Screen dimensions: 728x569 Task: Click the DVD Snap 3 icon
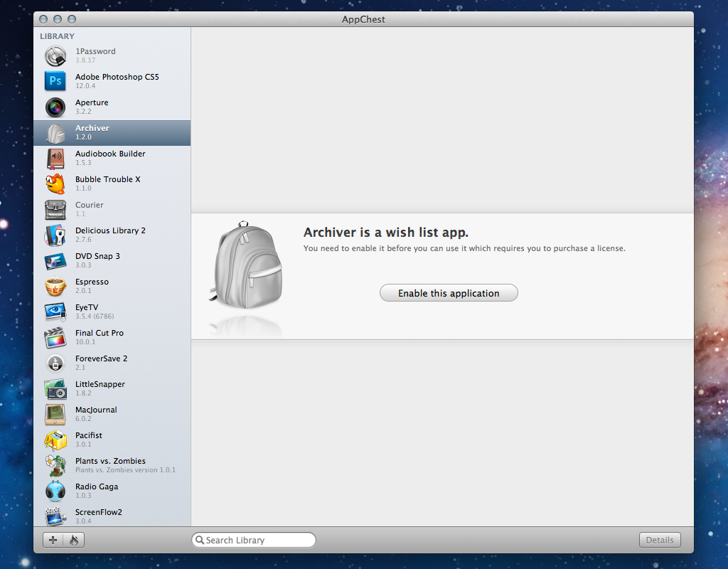[x=55, y=260]
